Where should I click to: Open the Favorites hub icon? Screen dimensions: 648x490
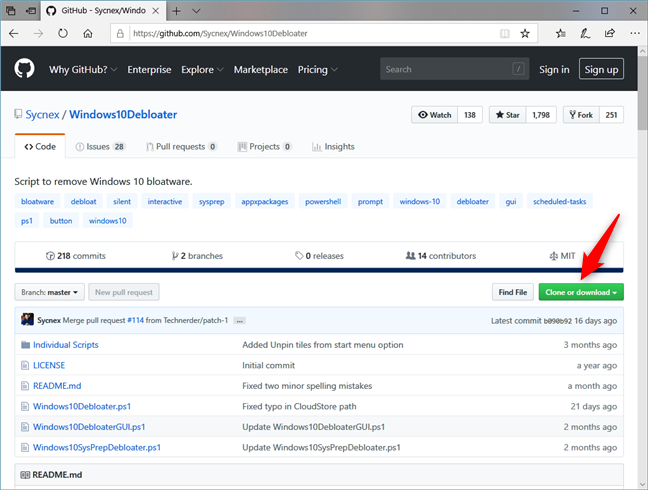560,33
